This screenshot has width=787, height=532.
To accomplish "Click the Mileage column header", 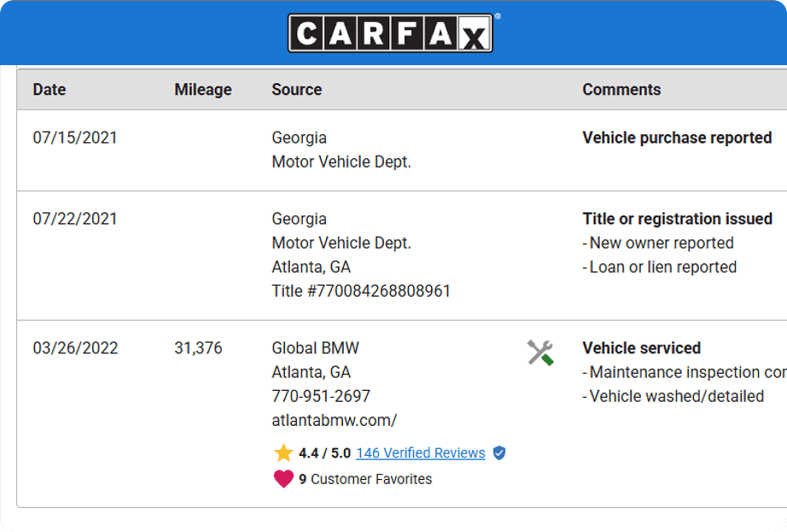I will pos(204,89).
